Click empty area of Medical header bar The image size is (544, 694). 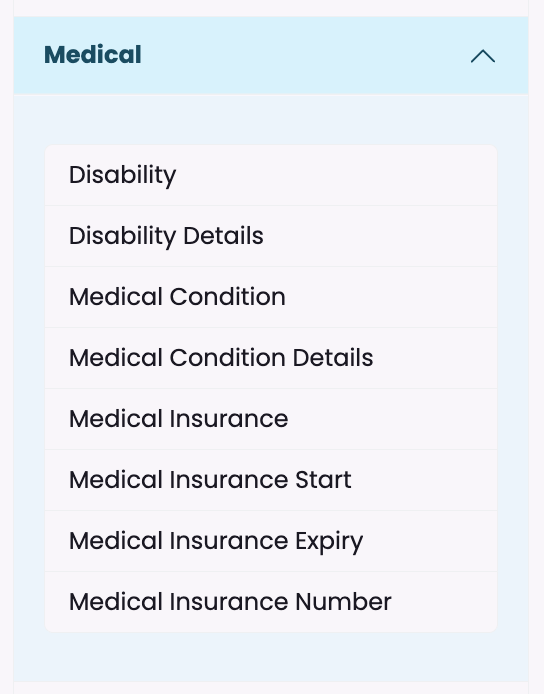pyautogui.click(x=305, y=55)
